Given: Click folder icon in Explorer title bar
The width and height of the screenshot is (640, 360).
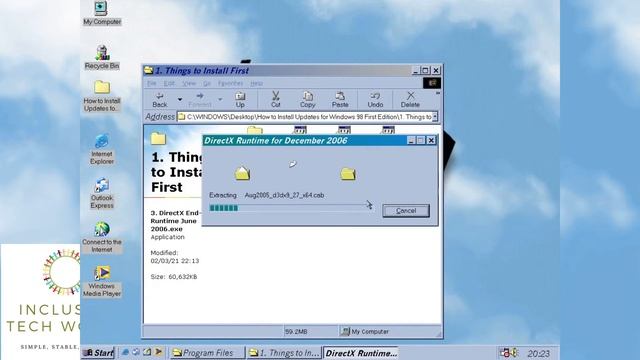Looking at the screenshot, I should [149, 71].
